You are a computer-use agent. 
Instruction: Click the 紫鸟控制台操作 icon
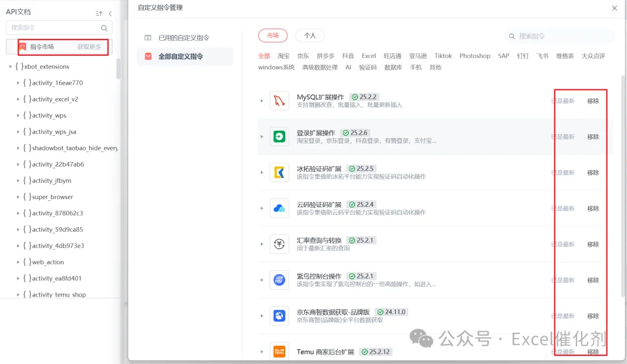click(279, 280)
